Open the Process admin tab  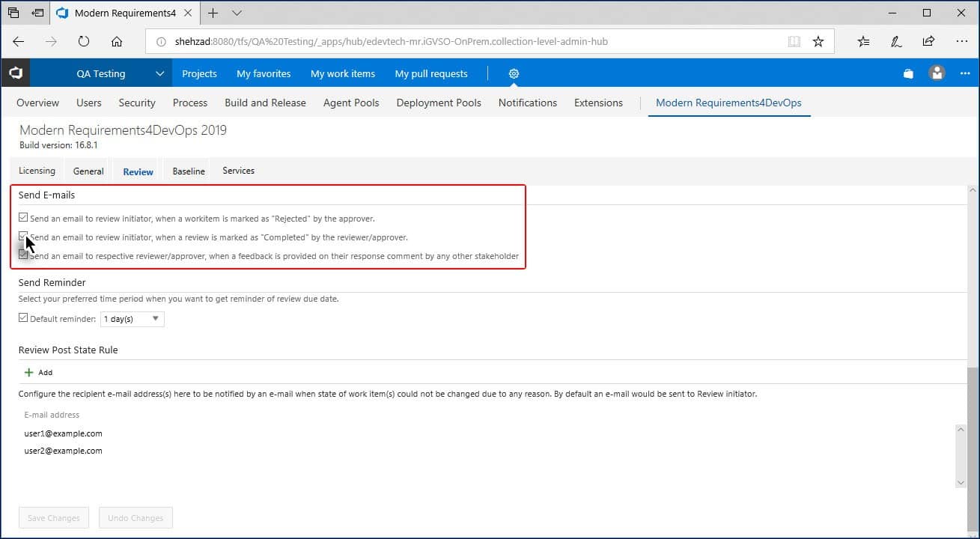click(190, 103)
